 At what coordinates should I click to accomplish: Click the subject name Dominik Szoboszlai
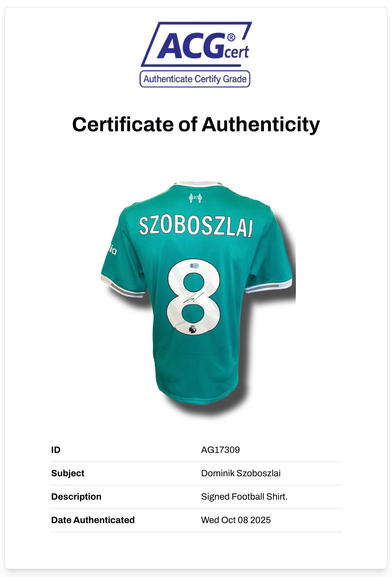pyautogui.click(x=241, y=473)
